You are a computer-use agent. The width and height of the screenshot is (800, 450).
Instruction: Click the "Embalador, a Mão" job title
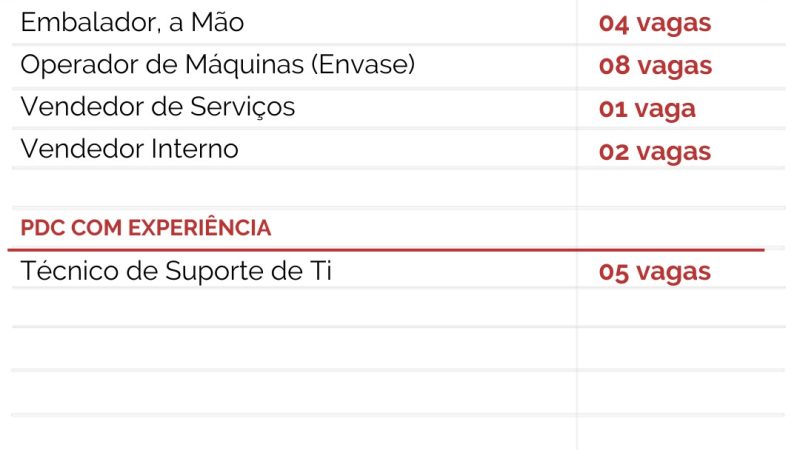pyautogui.click(x=132, y=21)
